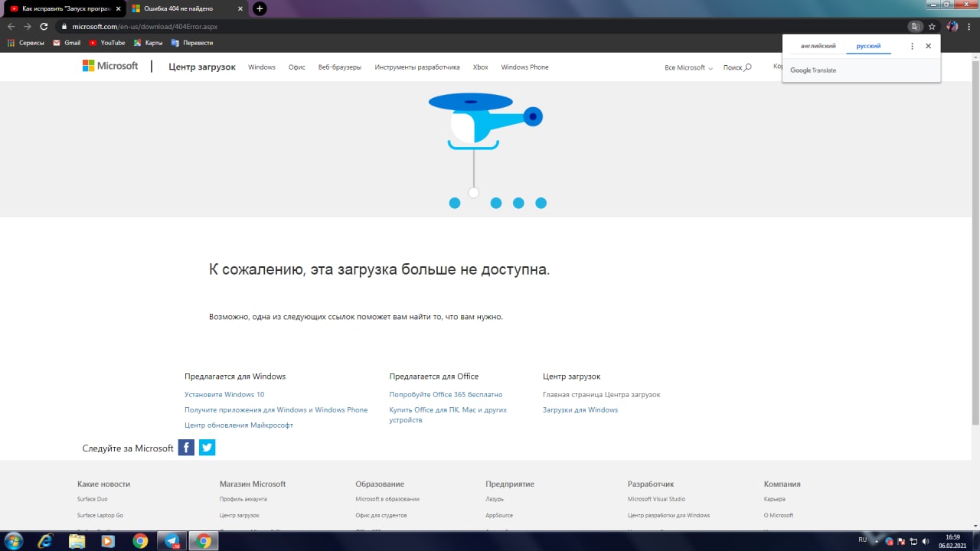
Task: Open Офис для студентов footer link
Action: (x=381, y=515)
